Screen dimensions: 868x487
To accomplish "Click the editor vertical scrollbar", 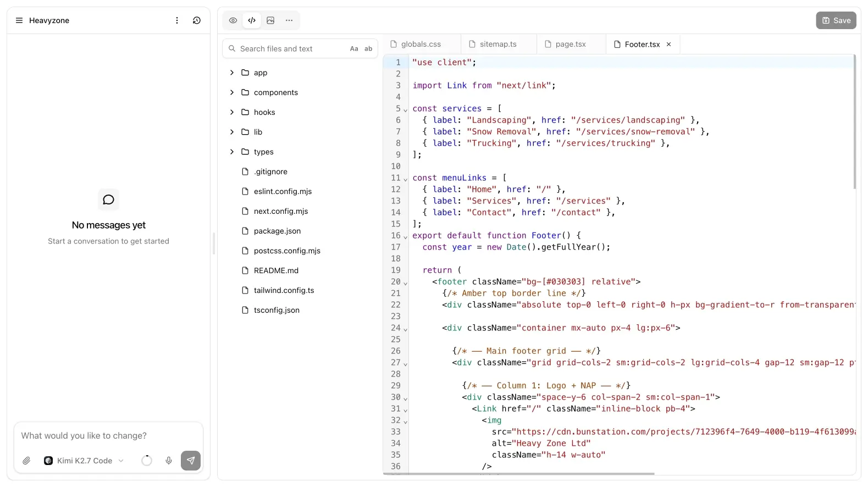I will [x=854, y=122].
